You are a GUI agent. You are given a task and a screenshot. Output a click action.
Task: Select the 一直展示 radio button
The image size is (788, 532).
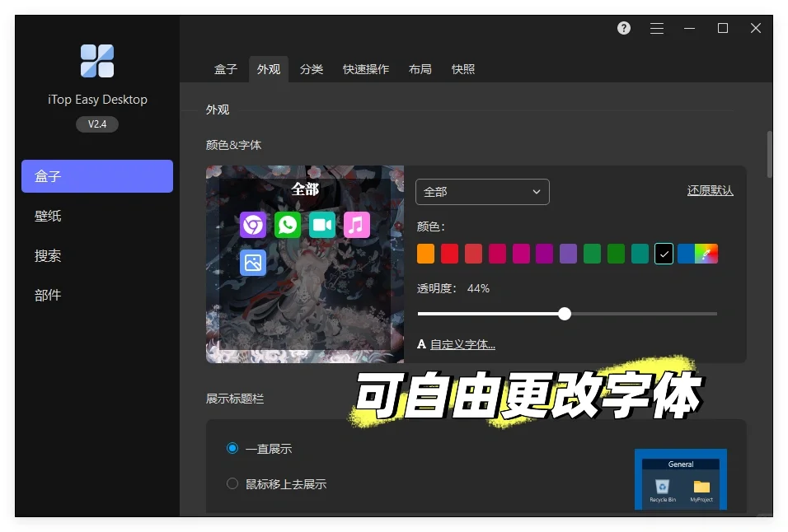pos(232,448)
